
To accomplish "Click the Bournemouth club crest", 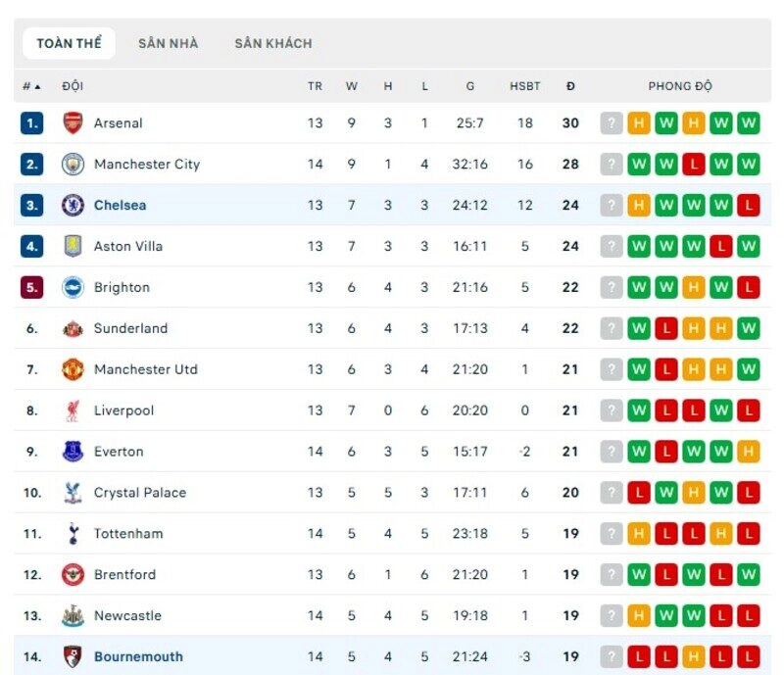I will click(71, 656).
